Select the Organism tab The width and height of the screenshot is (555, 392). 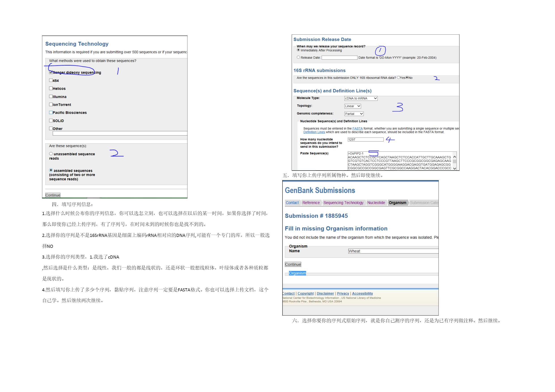tap(397, 203)
